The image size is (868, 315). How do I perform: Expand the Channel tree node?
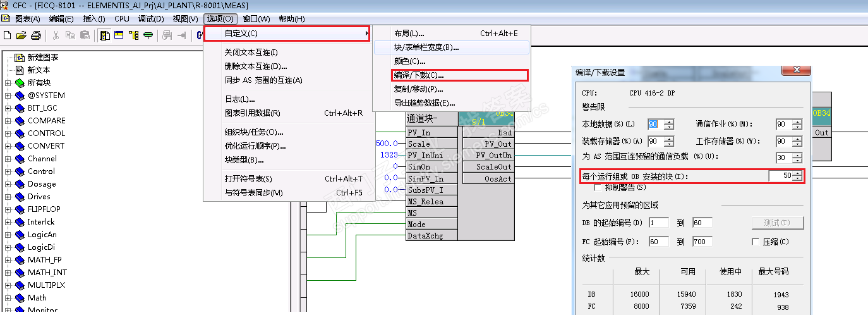pyautogui.click(x=8, y=159)
